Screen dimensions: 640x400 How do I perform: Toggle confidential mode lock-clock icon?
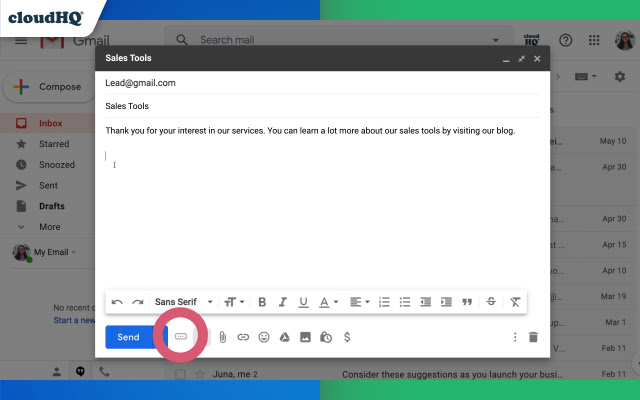(326, 337)
